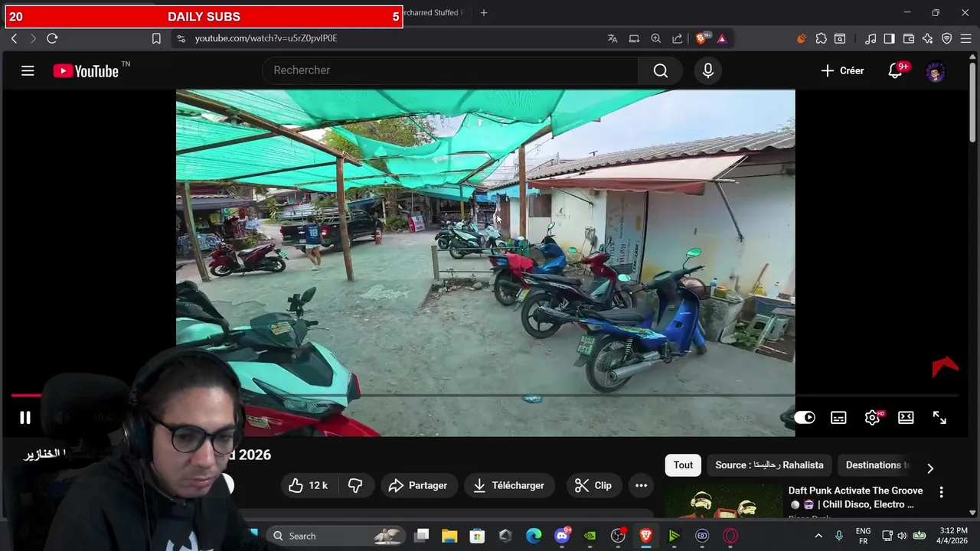The height and width of the screenshot is (551, 980).
Task: Open the translate page icon
Action: 612,38
